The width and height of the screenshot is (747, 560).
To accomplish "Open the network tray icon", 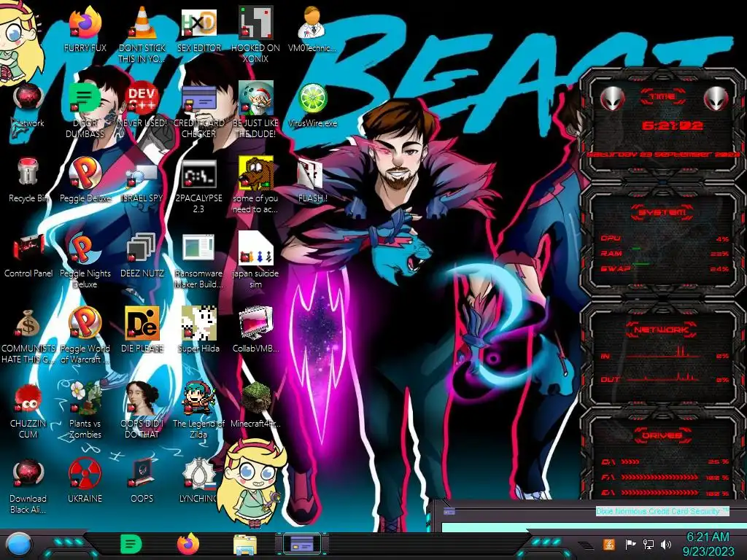I will click(x=649, y=544).
